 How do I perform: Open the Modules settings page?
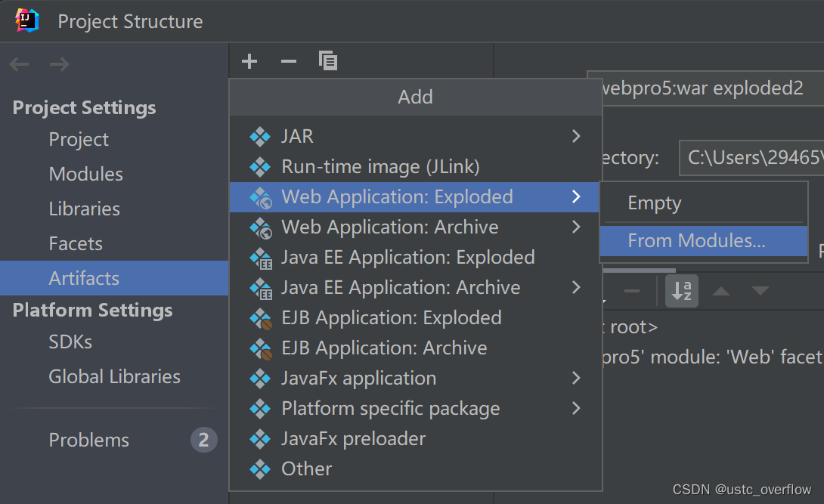click(85, 174)
